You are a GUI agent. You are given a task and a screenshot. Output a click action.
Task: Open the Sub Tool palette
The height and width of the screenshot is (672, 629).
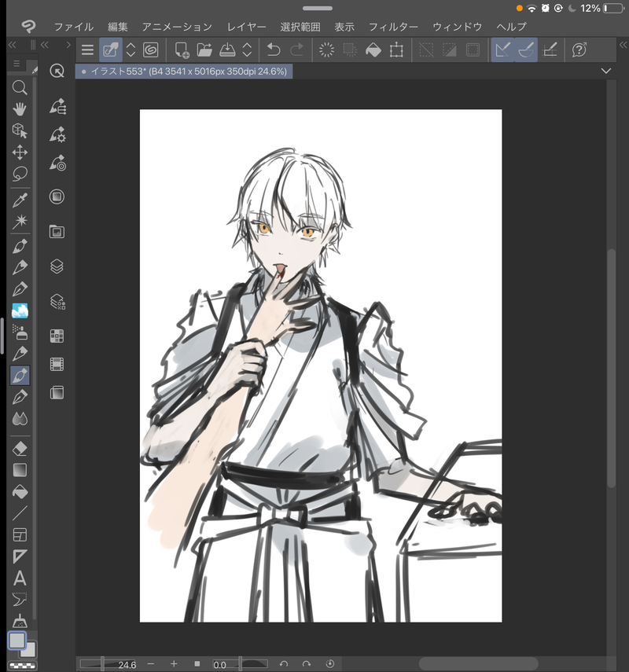click(x=57, y=106)
